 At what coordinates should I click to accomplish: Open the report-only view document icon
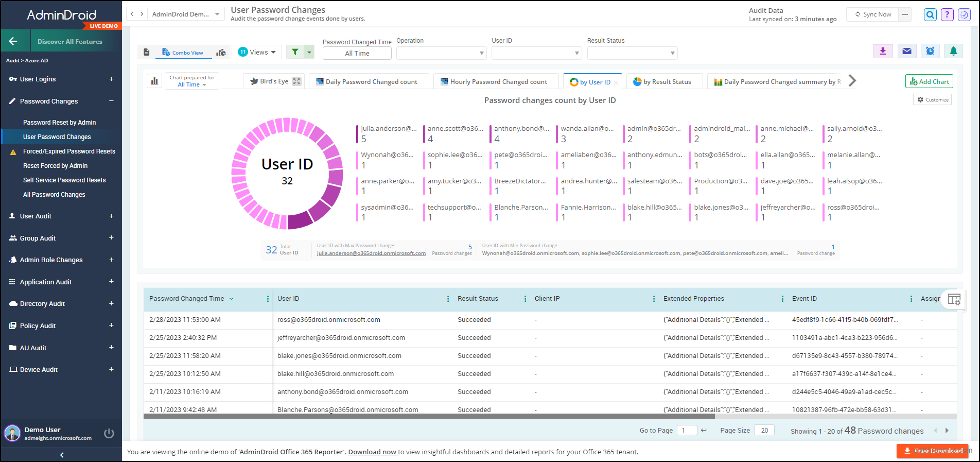[147, 52]
